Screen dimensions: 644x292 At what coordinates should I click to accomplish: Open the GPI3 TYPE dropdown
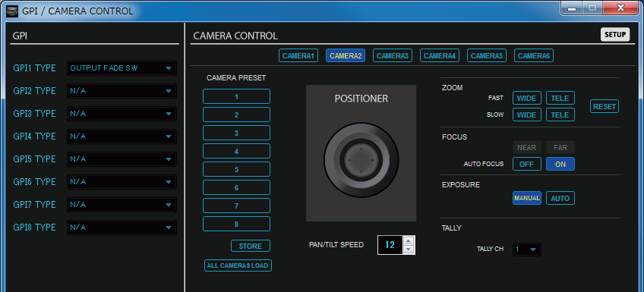[122, 114]
